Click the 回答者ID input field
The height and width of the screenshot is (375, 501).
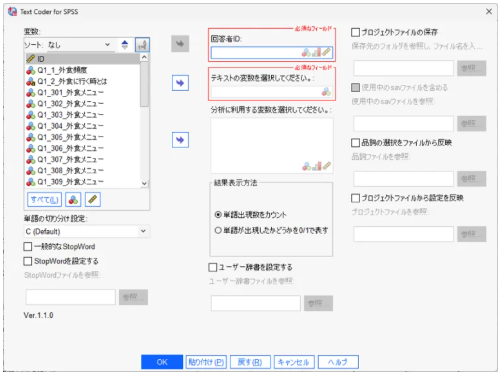(272, 53)
